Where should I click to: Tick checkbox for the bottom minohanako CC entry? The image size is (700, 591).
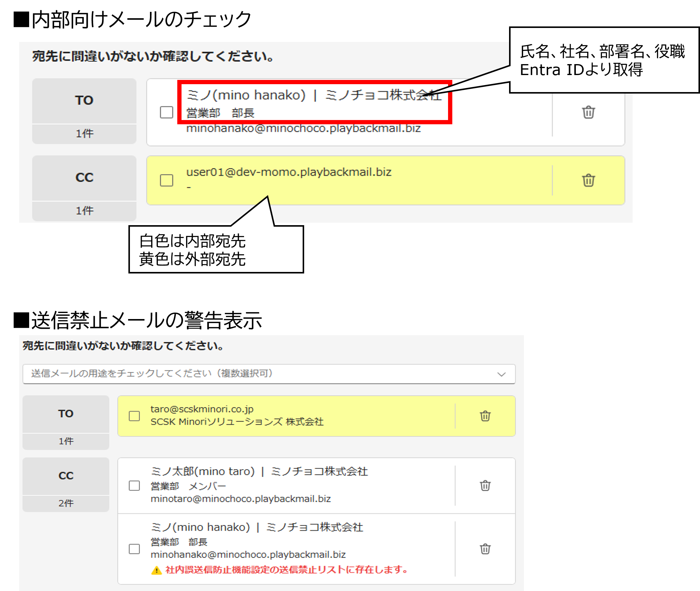click(x=134, y=549)
